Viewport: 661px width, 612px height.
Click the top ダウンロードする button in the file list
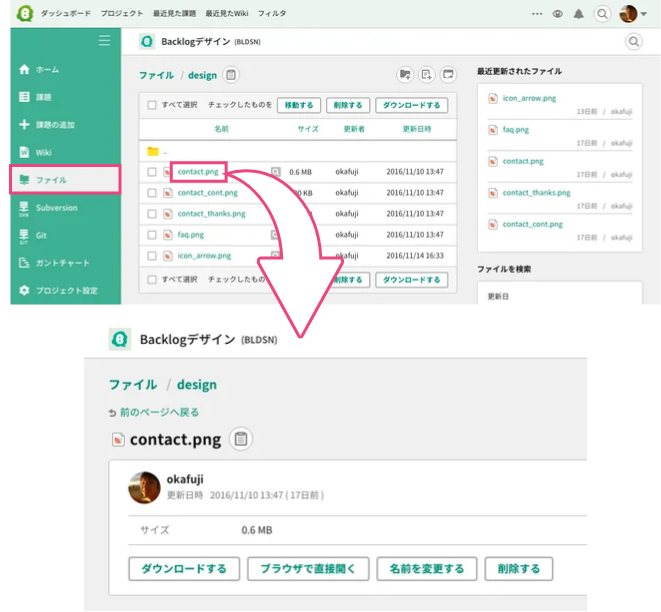click(411, 105)
